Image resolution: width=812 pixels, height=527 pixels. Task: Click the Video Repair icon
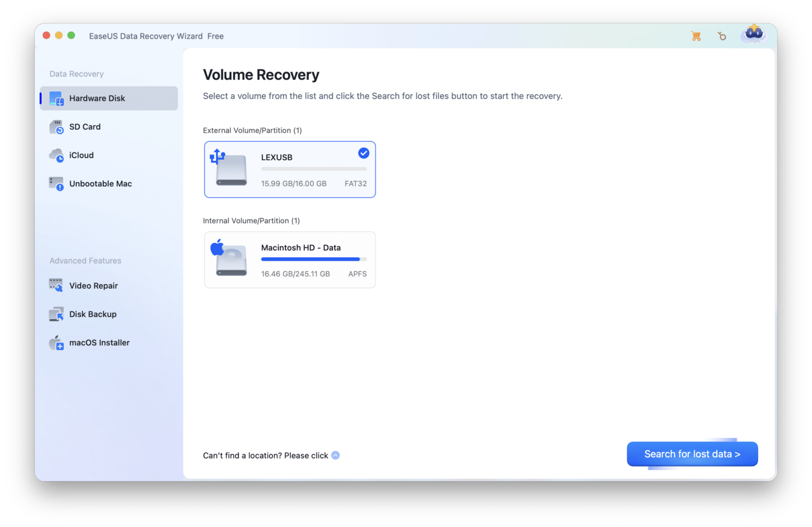point(56,286)
